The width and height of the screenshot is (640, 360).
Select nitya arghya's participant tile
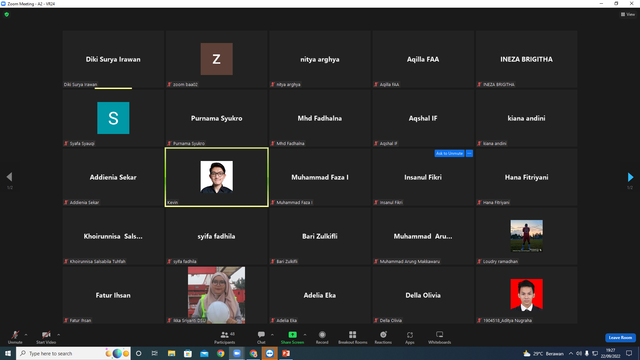click(320, 59)
